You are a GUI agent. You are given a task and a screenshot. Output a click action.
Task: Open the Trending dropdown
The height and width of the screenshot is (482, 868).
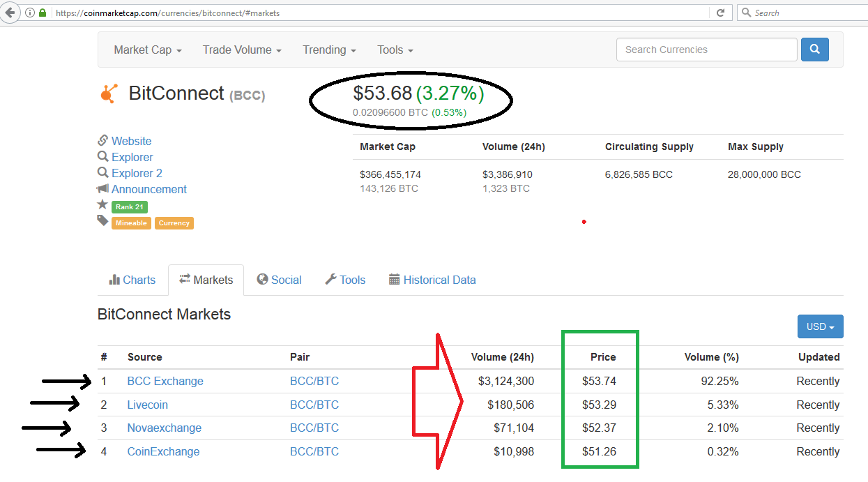329,50
